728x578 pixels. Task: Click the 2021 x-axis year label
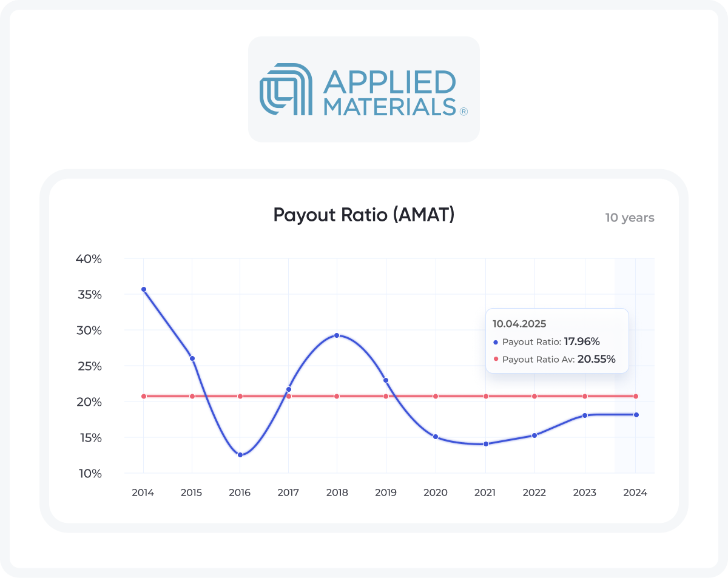pos(485,493)
